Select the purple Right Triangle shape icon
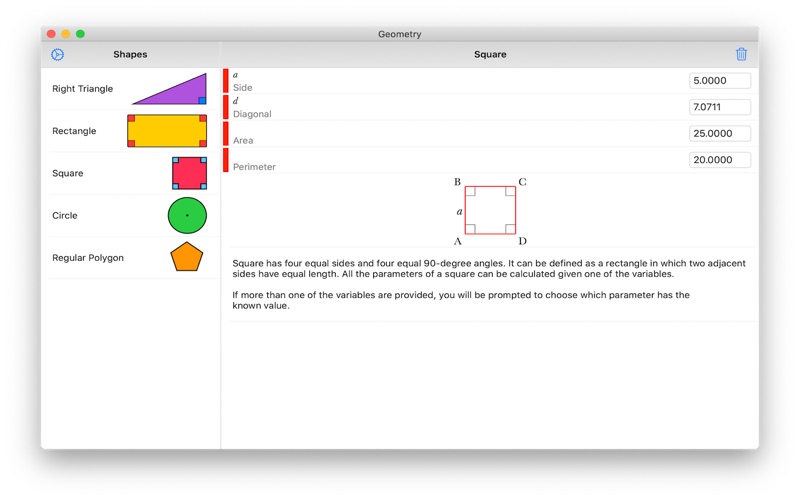The width and height of the screenshot is (800, 500). (170, 89)
